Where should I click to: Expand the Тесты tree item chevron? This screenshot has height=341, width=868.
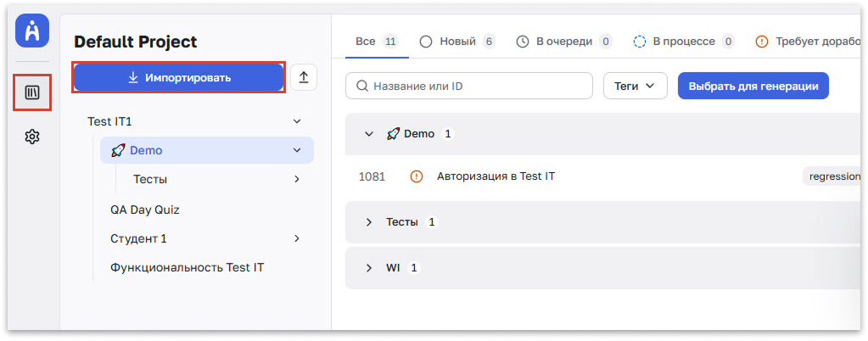(x=297, y=179)
